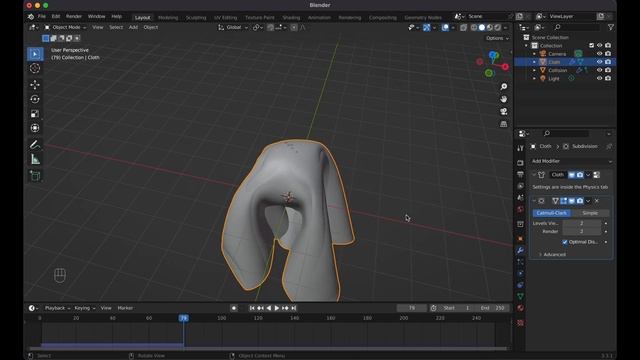Uncheck the Collection exclude checkbox
The width and height of the screenshot is (640, 360).
pos(591,46)
